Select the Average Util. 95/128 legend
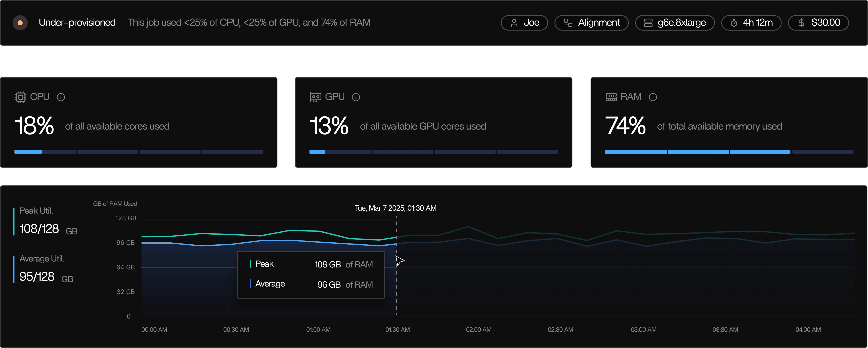868x348 pixels. (x=44, y=269)
